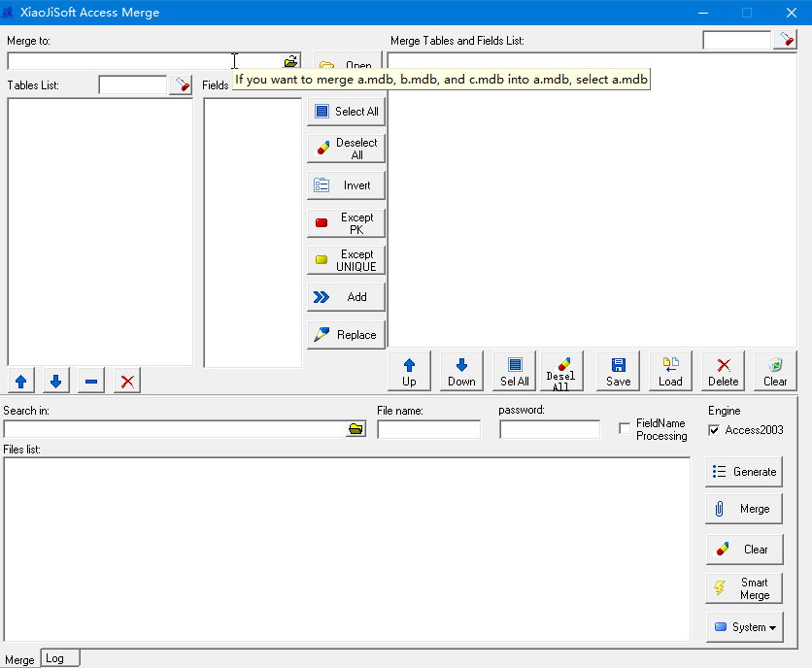Click the Merge button with paperclip
This screenshot has height=668, width=812.
coord(744,509)
